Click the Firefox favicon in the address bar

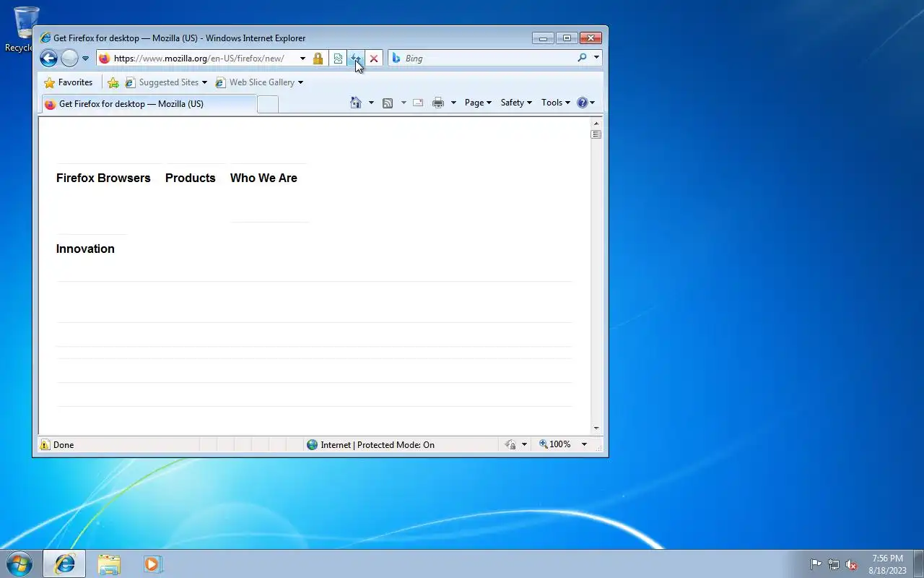(104, 59)
